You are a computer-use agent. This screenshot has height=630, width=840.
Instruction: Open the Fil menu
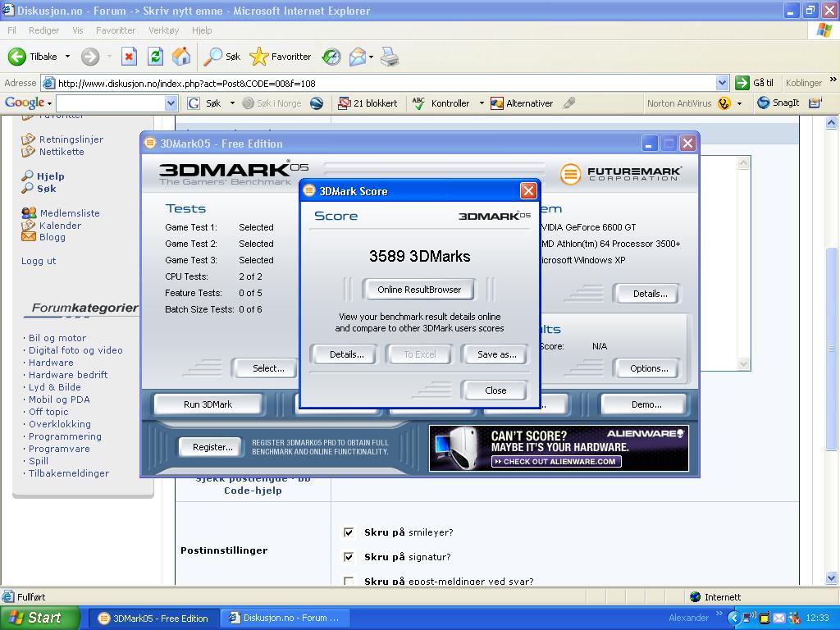tap(11, 30)
